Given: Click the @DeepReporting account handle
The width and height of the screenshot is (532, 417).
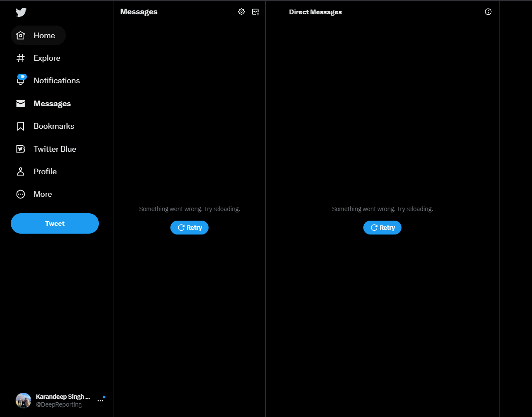Looking at the screenshot, I should [59, 404].
